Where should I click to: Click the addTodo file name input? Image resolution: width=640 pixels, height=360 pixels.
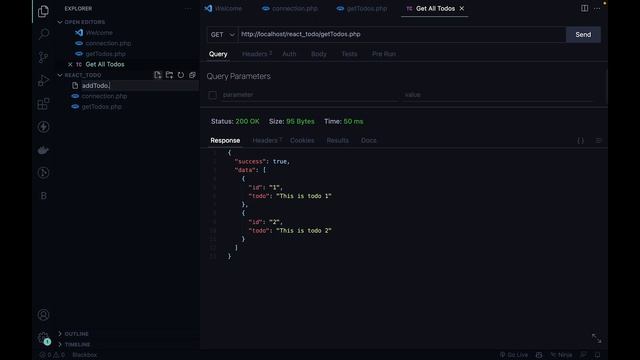point(139,86)
